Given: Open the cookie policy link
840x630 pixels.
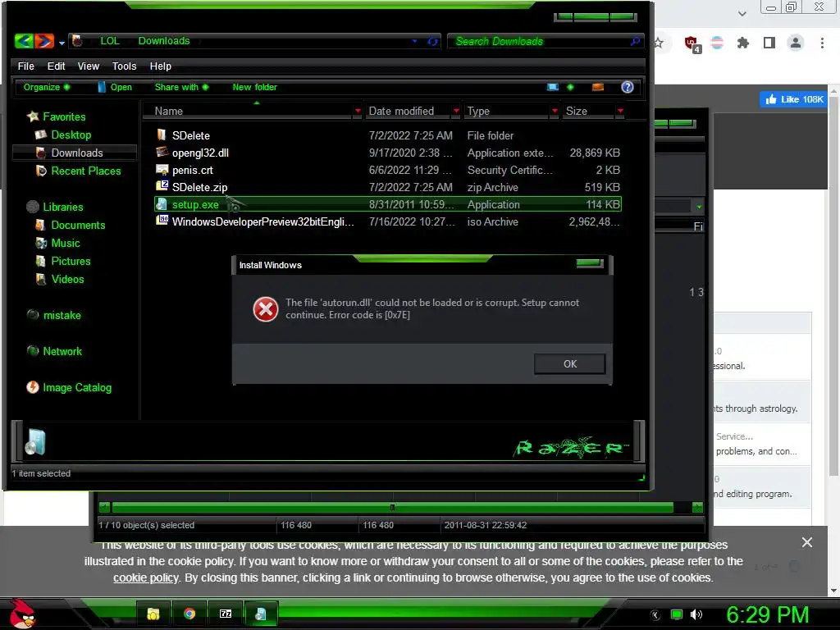Looking at the screenshot, I should (146, 577).
